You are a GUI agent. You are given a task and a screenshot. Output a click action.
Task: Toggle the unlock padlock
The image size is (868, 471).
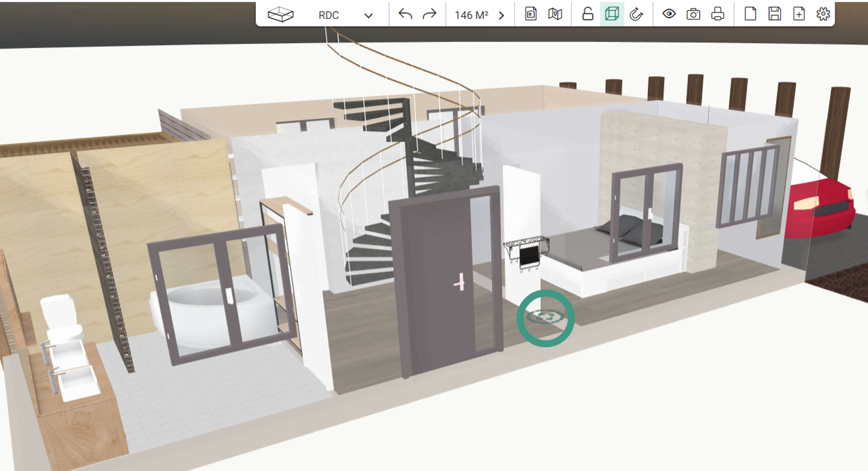[x=588, y=14]
